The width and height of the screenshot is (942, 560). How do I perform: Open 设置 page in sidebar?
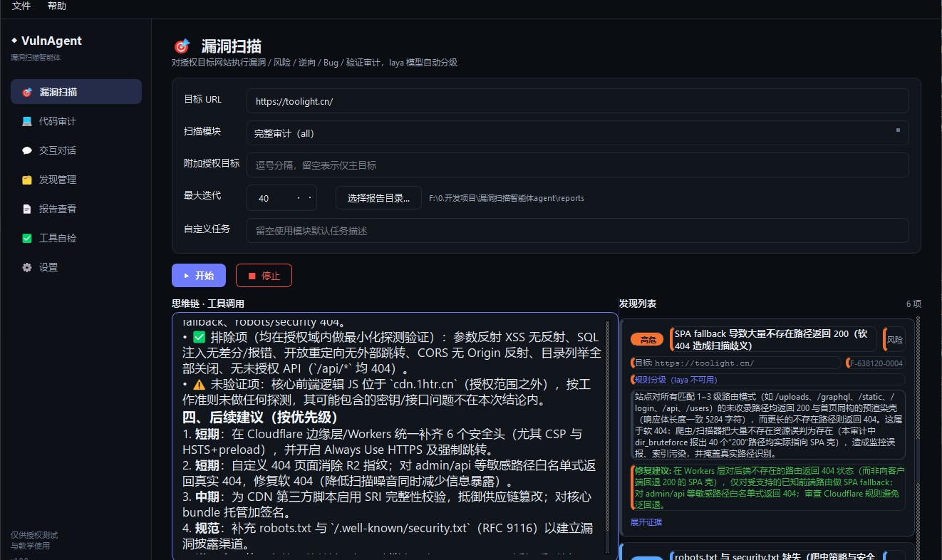click(76, 267)
